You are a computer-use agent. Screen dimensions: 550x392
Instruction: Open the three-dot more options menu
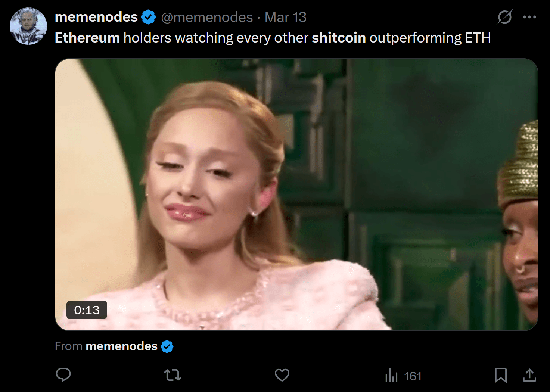[x=529, y=17]
